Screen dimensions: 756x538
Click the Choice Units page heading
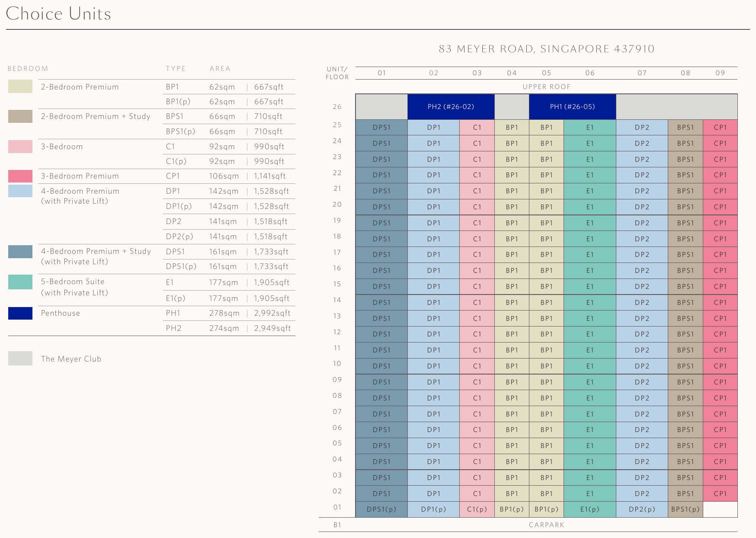pos(58,14)
